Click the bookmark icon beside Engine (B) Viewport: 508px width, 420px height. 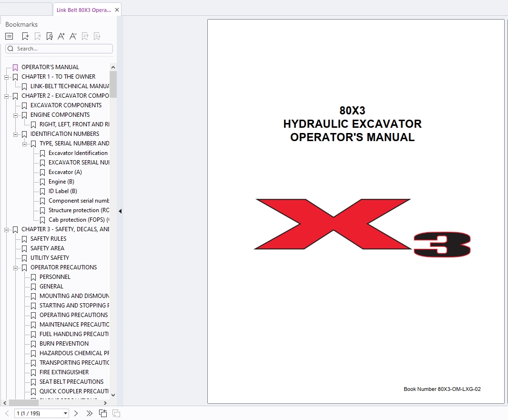pos(42,182)
